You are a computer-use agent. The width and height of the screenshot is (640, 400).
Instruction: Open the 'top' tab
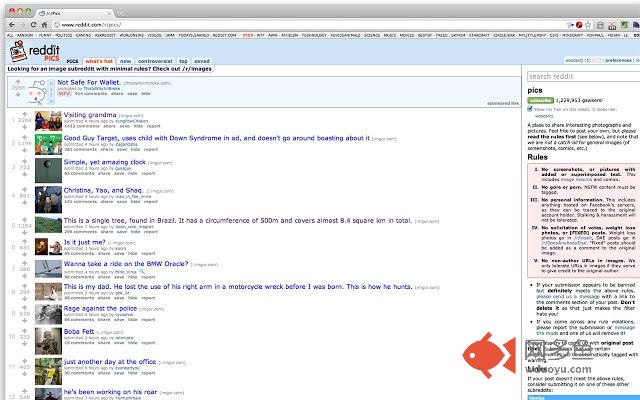pos(183,61)
